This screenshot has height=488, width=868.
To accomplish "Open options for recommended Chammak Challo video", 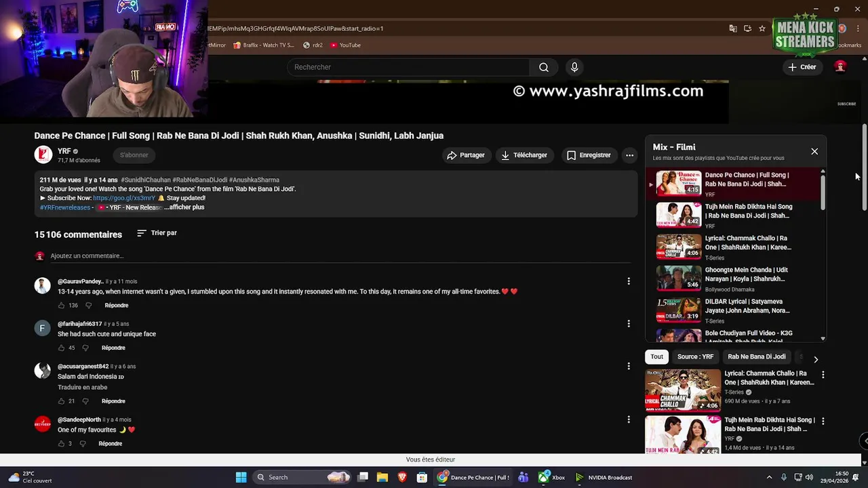I will [x=823, y=374].
